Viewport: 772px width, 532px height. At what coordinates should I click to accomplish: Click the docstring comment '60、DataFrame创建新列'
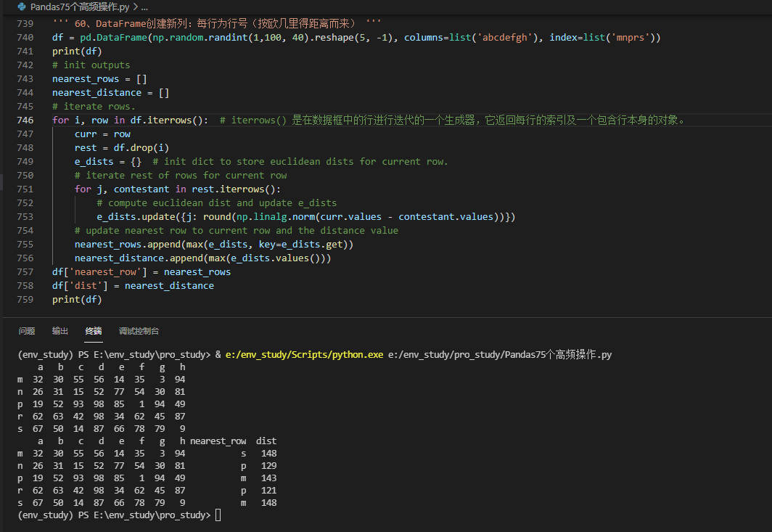(x=217, y=24)
